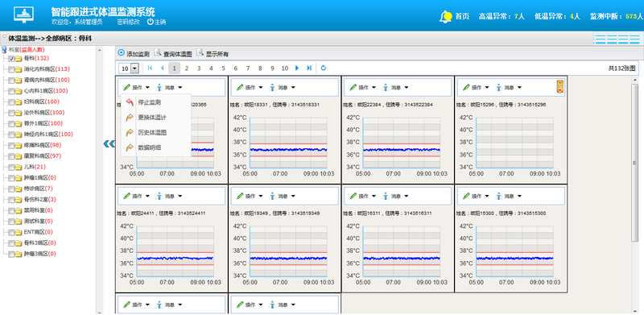The width and height of the screenshot is (644, 315).
Task: Refresh the chart list with refresh icon
Action: [324, 68]
